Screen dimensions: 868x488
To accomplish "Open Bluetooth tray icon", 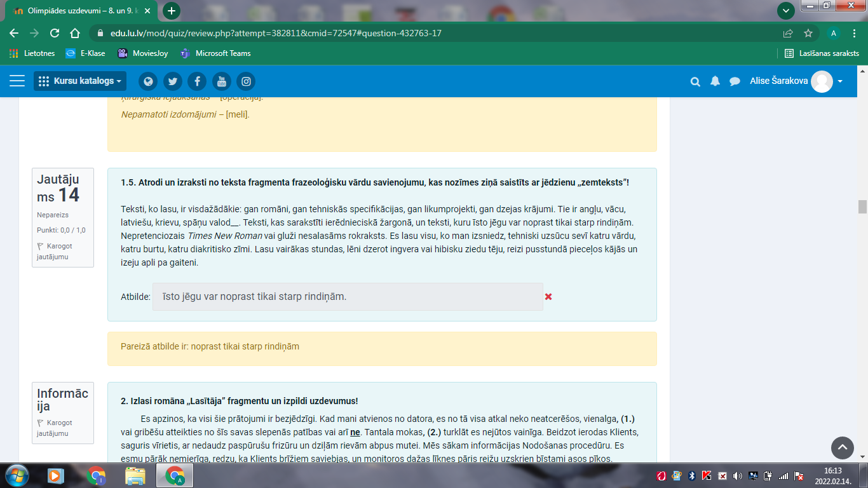I will click(692, 476).
